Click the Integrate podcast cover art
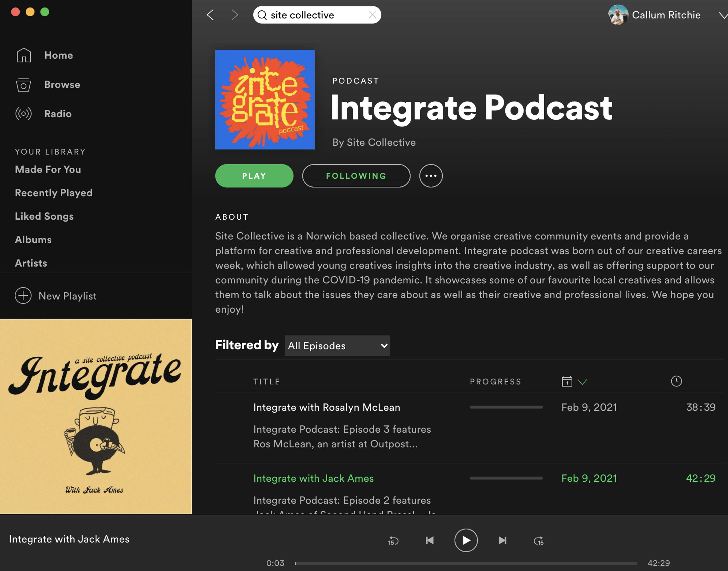Screen dimensions: 728x571 pyautogui.click(x=265, y=100)
